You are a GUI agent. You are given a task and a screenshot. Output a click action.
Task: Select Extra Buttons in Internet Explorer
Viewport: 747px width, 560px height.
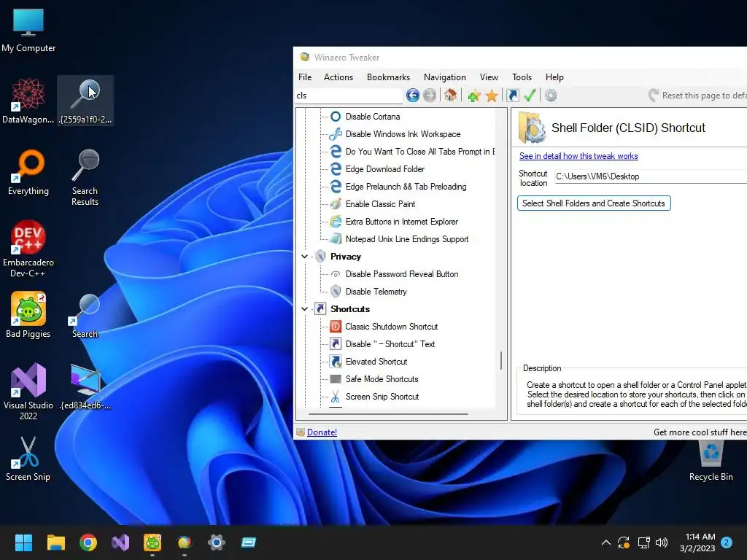[x=402, y=222]
